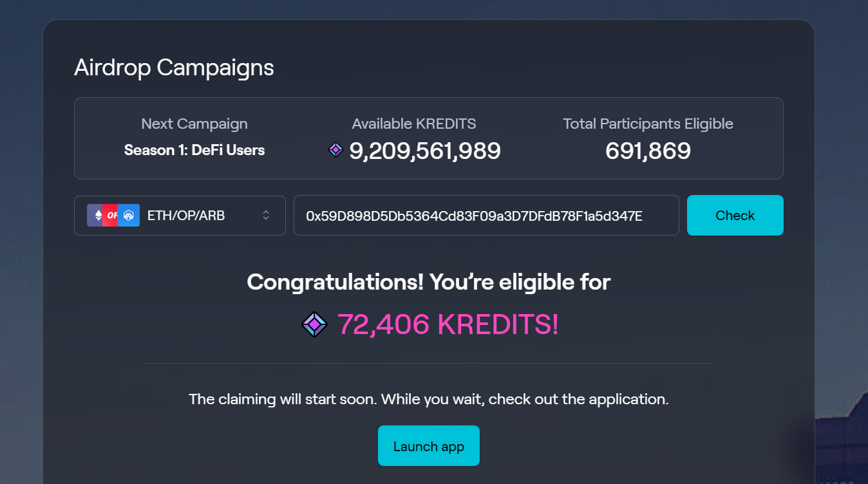Click the 691,869 participants number
This screenshot has height=484, width=868.
(x=648, y=151)
